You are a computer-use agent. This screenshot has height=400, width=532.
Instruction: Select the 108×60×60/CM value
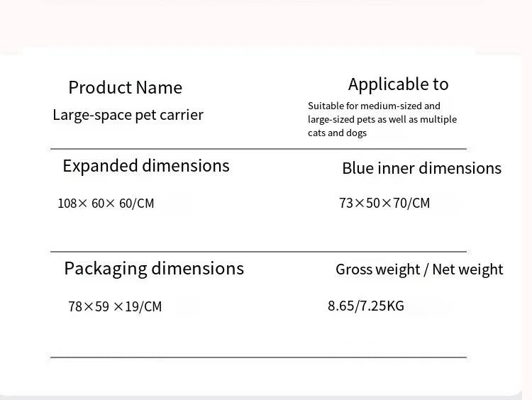click(106, 204)
